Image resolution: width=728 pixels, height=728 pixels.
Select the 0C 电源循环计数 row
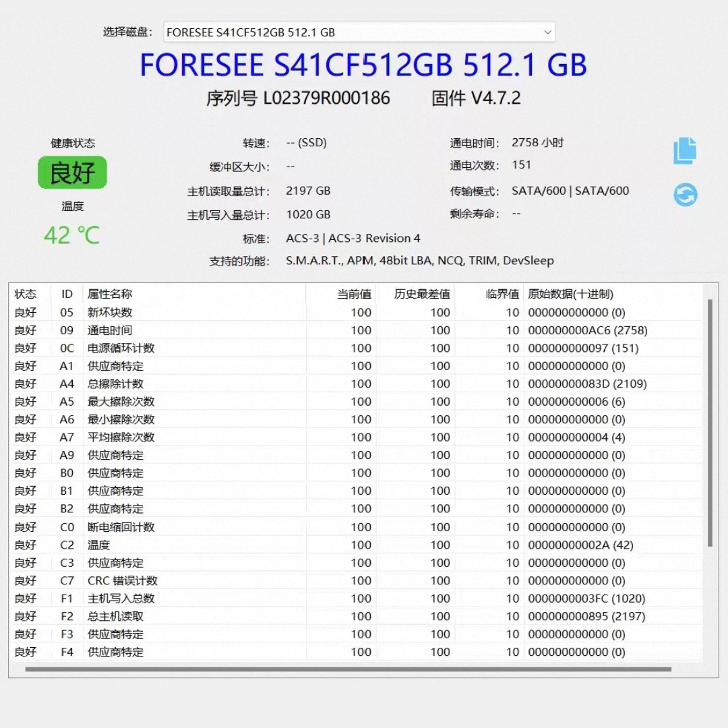coord(356,348)
